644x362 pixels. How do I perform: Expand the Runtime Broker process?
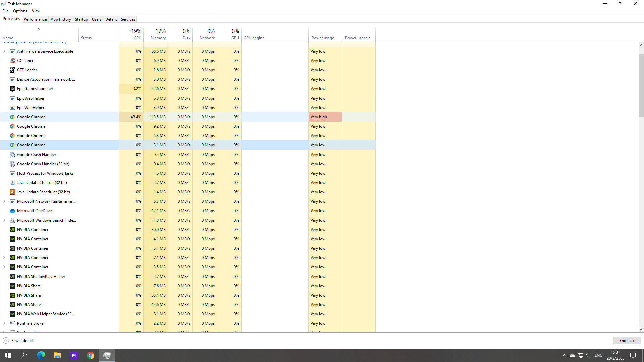[x=4, y=323]
